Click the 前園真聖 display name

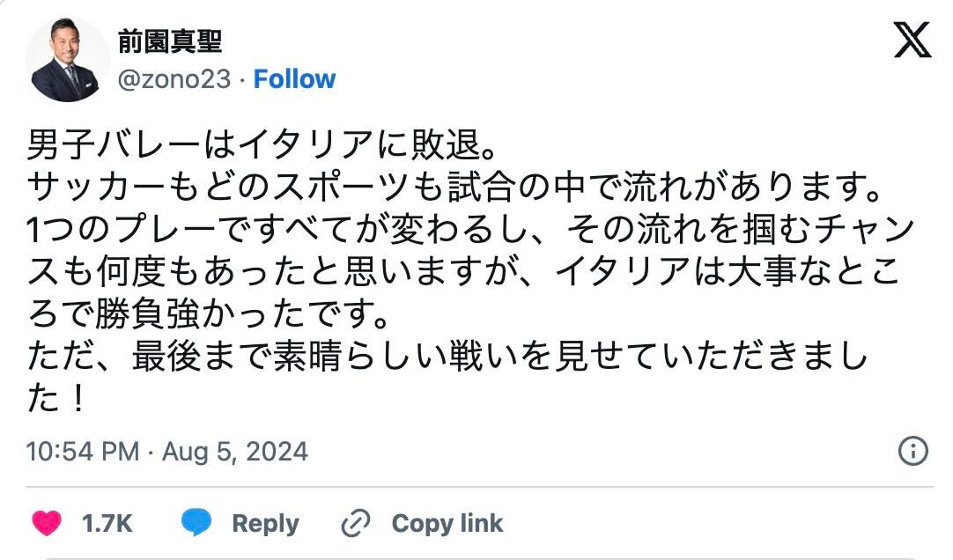click(169, 42)
